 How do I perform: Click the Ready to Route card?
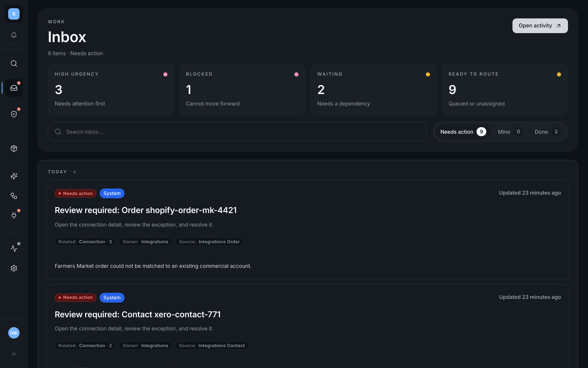click(505, 89)
